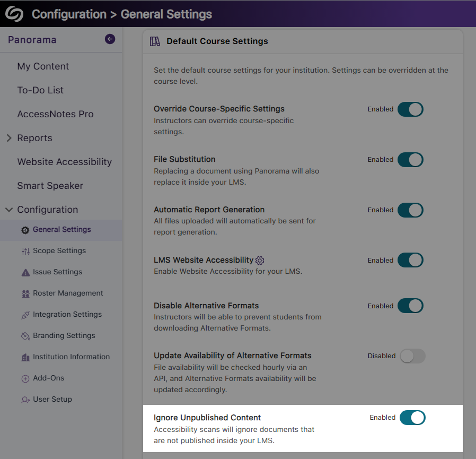476x459 pixels.
Task: Click the Issue Settings warning triangle icon
Action: (x=25, y=272)
